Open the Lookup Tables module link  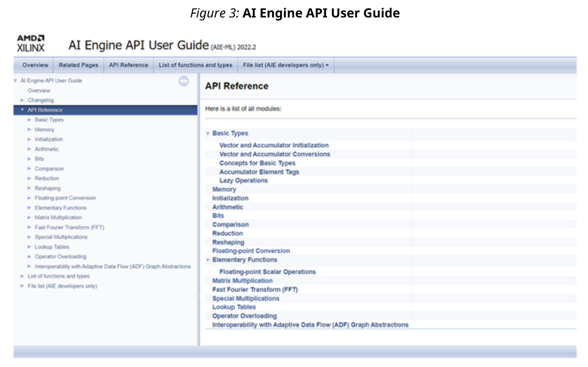(x=234, y=307)
